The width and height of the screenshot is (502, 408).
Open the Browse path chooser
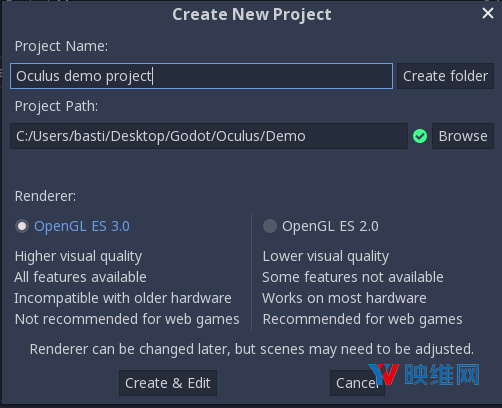click(463, 136)
